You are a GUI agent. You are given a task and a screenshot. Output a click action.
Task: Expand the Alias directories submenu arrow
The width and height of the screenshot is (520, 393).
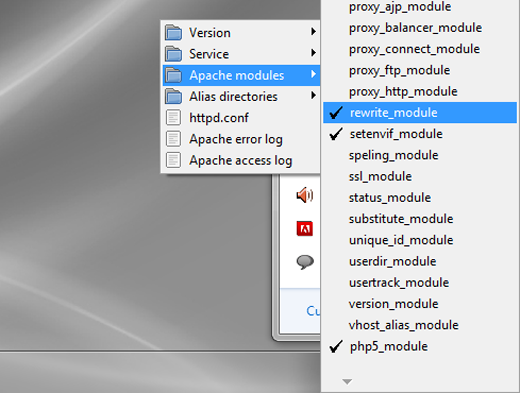pyautogui.click(x=313, y=96)
